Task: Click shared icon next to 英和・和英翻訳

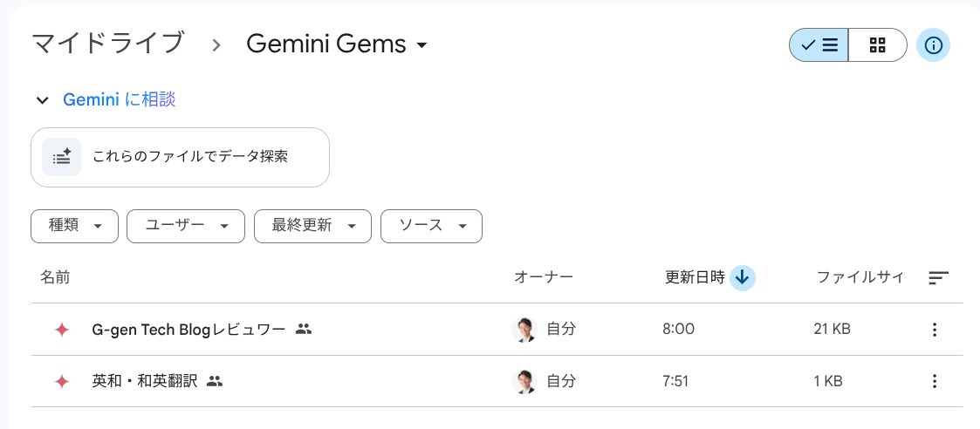Action: [x=216, y=381]
